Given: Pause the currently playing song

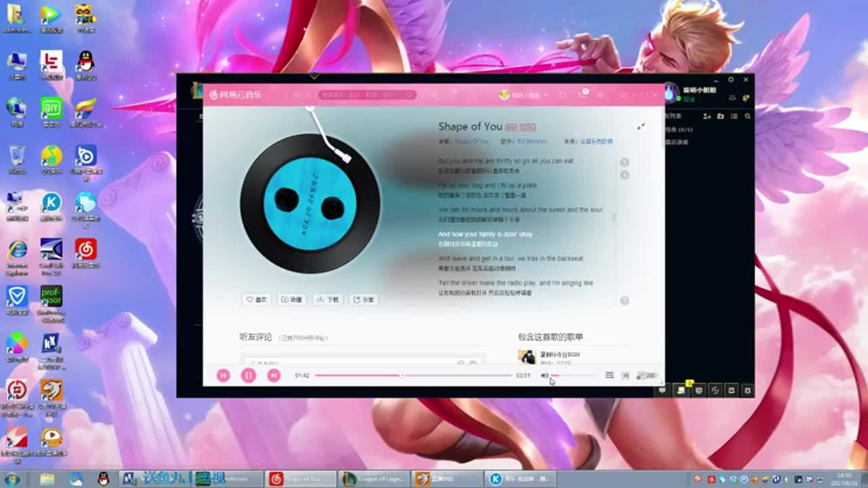Looking at the screenshot, I should [x=248, y=375].
